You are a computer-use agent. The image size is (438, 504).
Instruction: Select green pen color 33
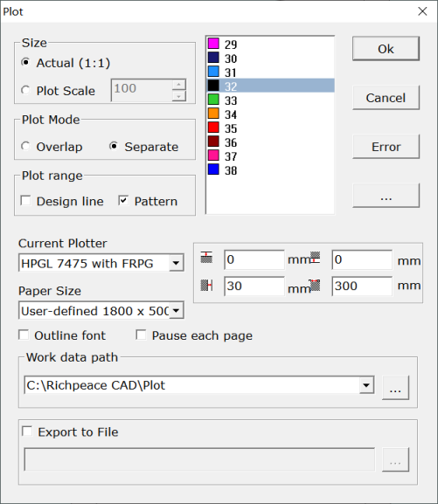pos(213,100)
